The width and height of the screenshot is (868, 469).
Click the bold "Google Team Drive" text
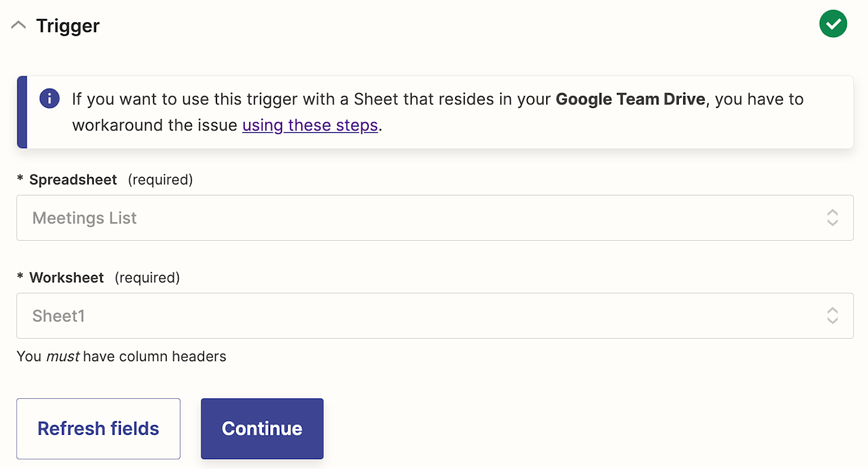(630, 99)
